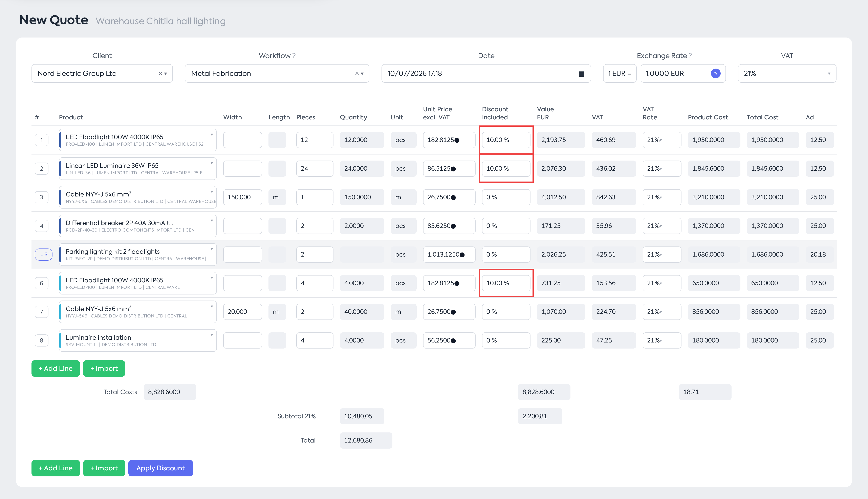Click the Total value 12,680.86
Viewport: 868px width, 499px height.
pos(366,440)
